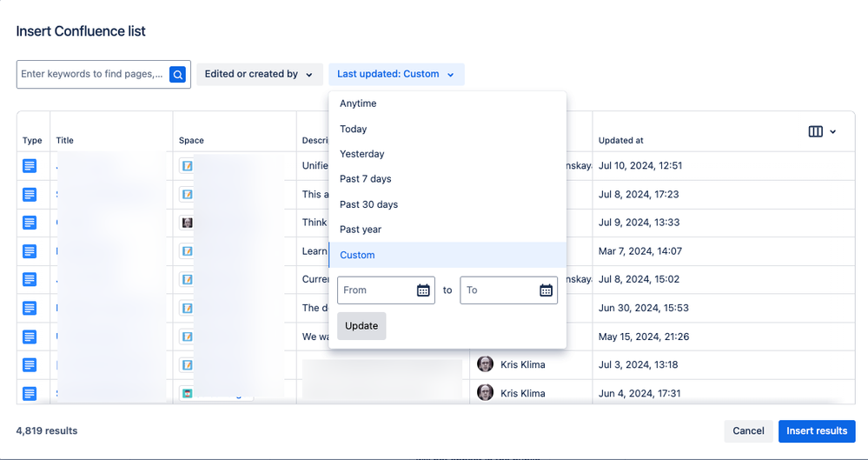Click the Type column header
Viewport: 868px width, 460px height.
[x=32, y=141]
